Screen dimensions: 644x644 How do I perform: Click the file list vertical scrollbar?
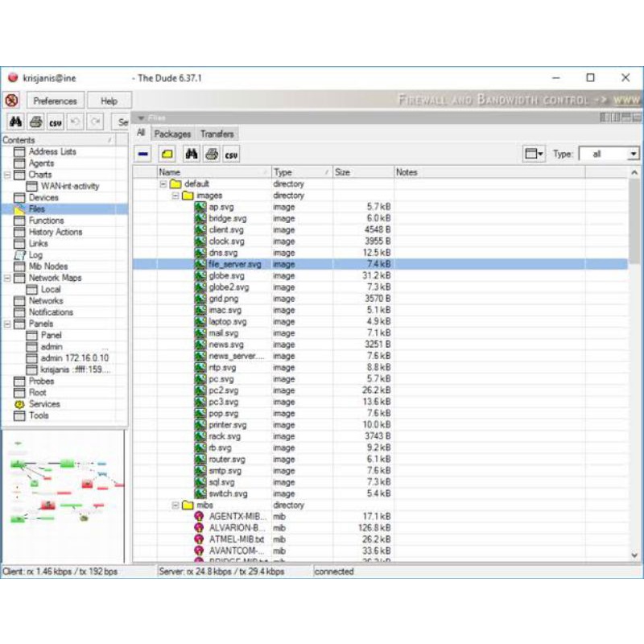tap(634, 362)
